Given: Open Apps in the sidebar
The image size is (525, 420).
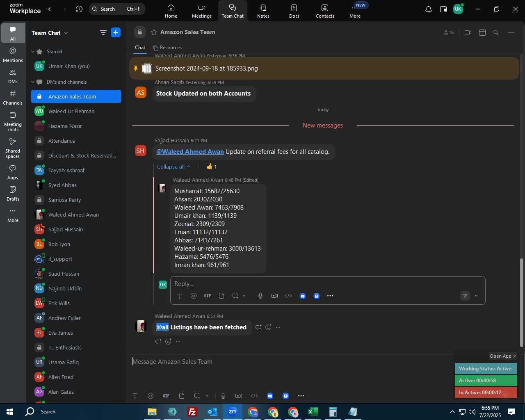Looking at the screenshot, I should pyautogui.click(x=13, y=172).
